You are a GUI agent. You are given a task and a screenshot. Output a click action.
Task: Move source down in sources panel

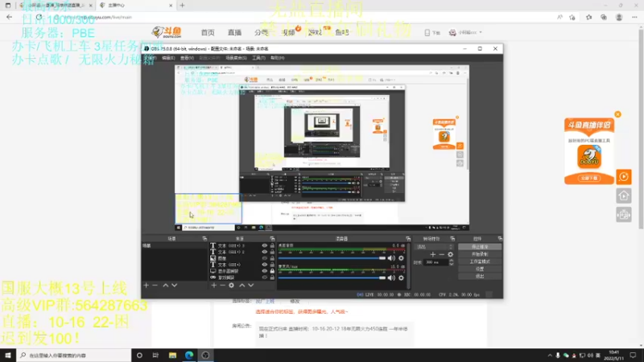tap(251, 286)
